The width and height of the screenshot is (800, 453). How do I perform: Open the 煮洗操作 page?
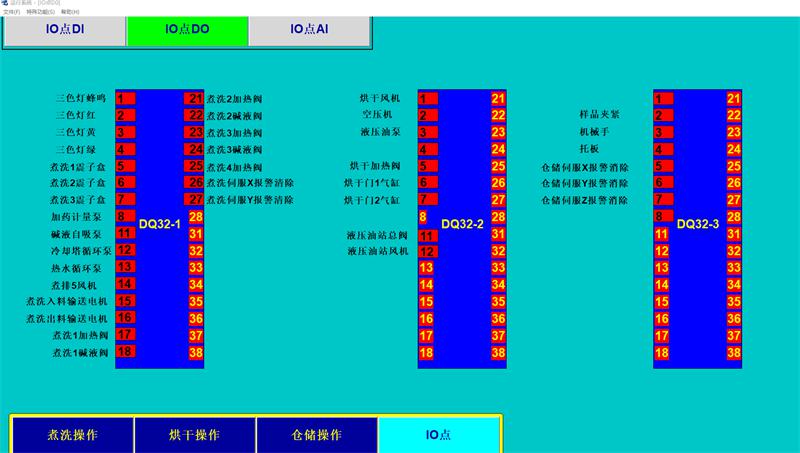click(x=72, y=435)
